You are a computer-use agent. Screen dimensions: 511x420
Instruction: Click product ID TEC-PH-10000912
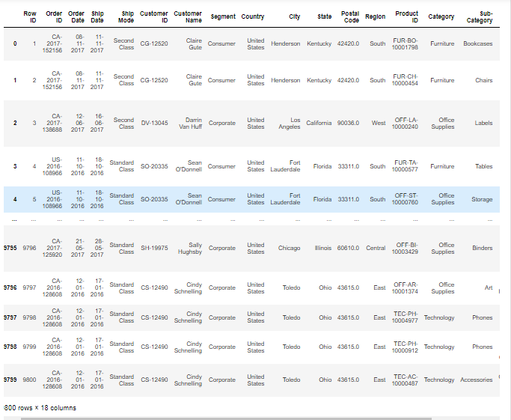tap(405, 347)
